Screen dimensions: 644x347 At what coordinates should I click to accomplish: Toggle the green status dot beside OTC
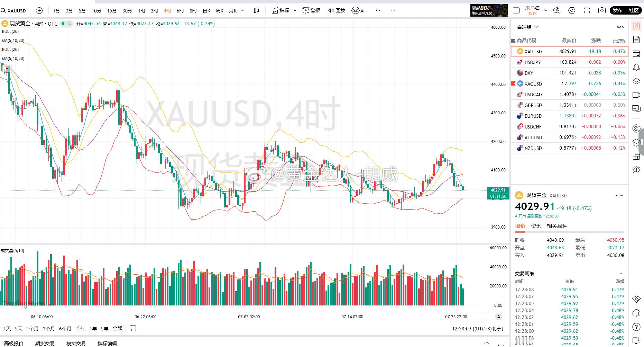63,24
